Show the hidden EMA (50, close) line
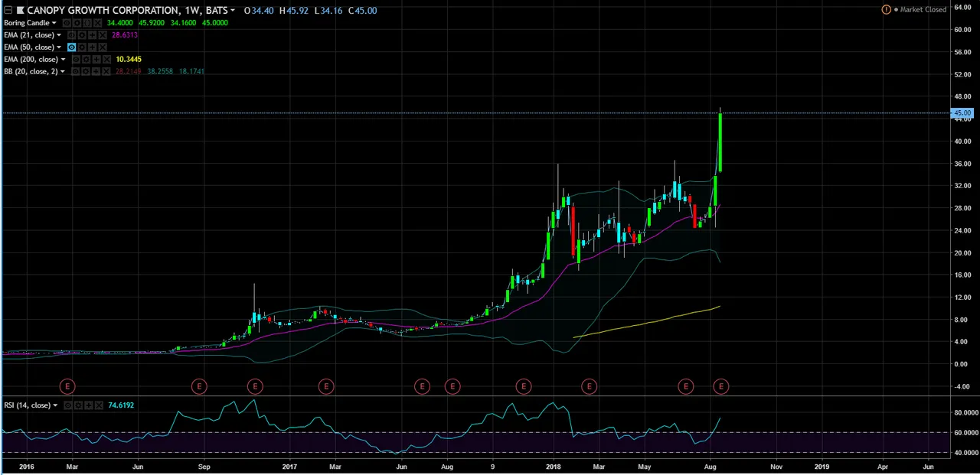Screen dimensions: 980x475 [72, 47]
